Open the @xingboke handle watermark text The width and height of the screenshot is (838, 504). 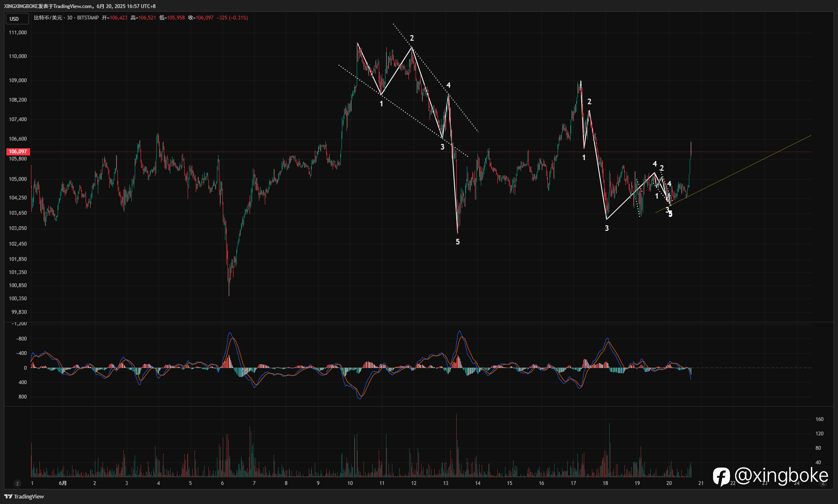pos(782,476)
